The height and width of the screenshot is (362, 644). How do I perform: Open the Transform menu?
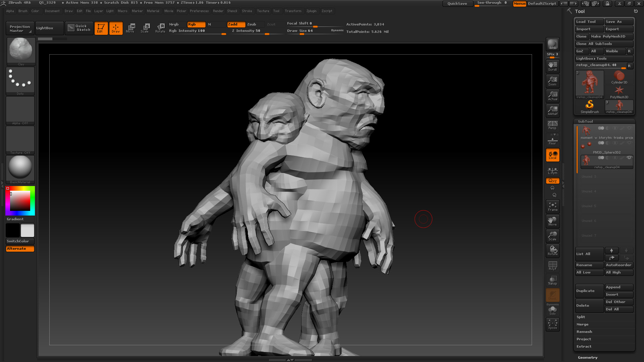[x=292, y=11]
